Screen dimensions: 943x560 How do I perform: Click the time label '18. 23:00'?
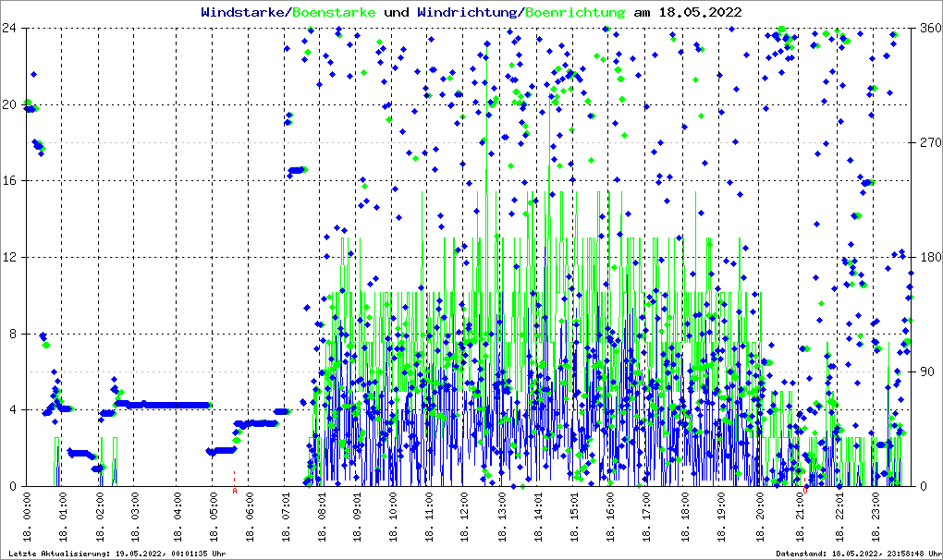(x=875, y=517)
